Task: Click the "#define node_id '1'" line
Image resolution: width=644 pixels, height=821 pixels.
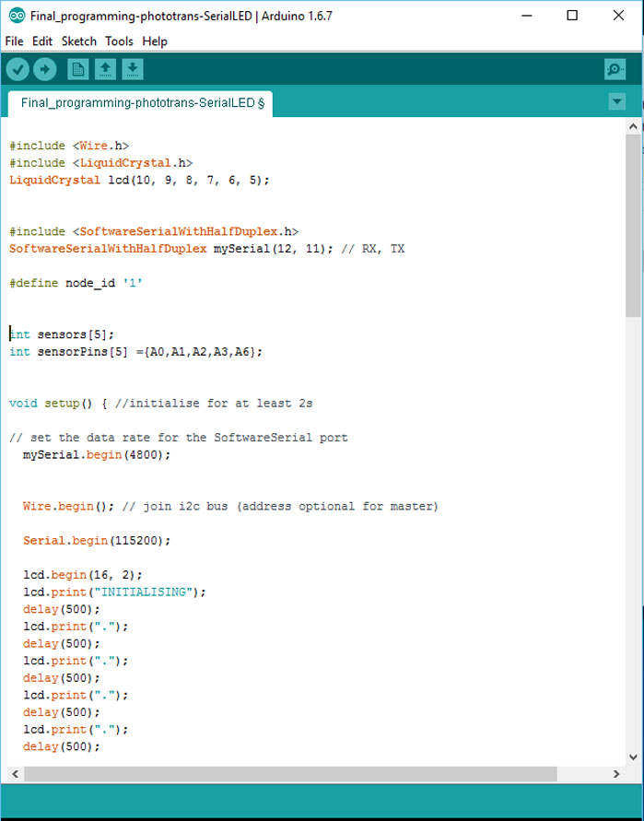Action: click(x=76, y=283)
